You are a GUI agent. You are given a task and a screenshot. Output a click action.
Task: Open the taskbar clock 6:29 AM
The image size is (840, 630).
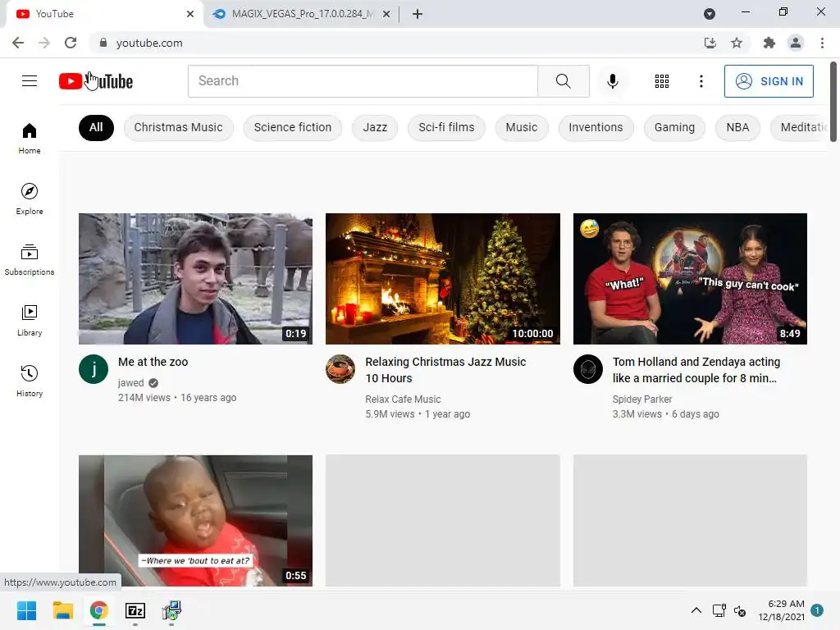click(x=781, y=610)
